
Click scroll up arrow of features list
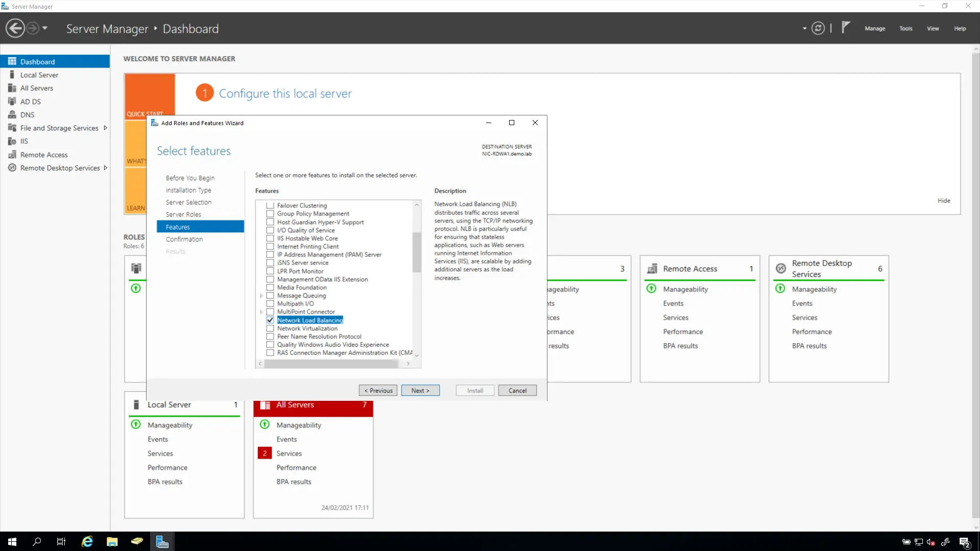coord(417,205)
